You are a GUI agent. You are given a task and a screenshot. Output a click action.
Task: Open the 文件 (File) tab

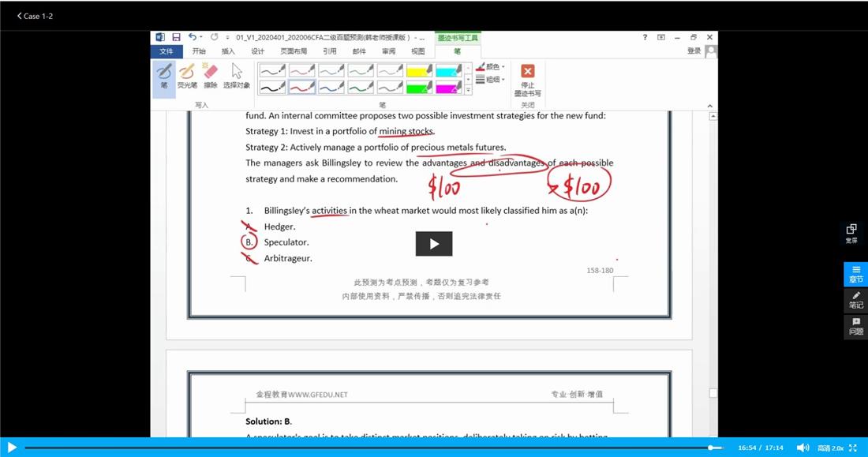[x=166, y=51]
